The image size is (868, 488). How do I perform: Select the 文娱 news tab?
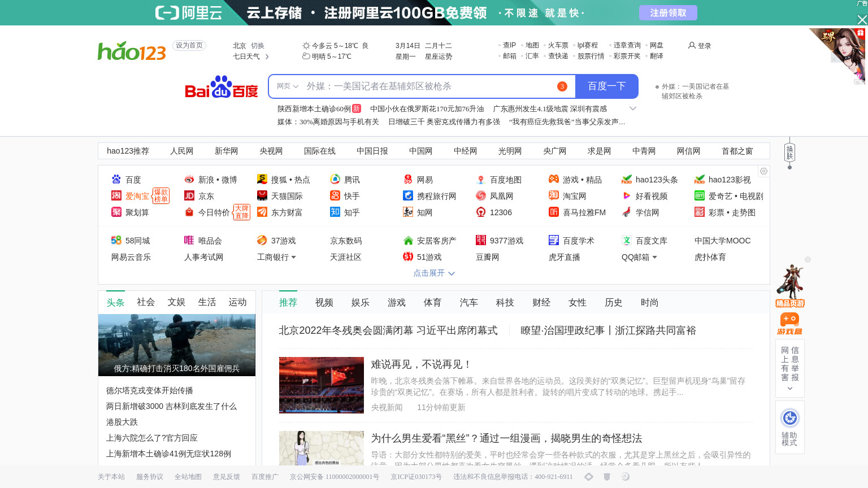[x=176, y=302]
